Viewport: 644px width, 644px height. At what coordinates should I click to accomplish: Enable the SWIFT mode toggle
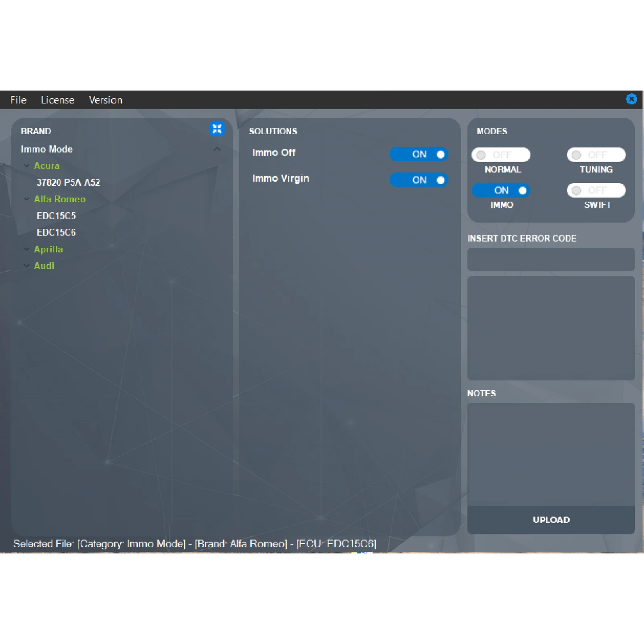pos(596,190)
